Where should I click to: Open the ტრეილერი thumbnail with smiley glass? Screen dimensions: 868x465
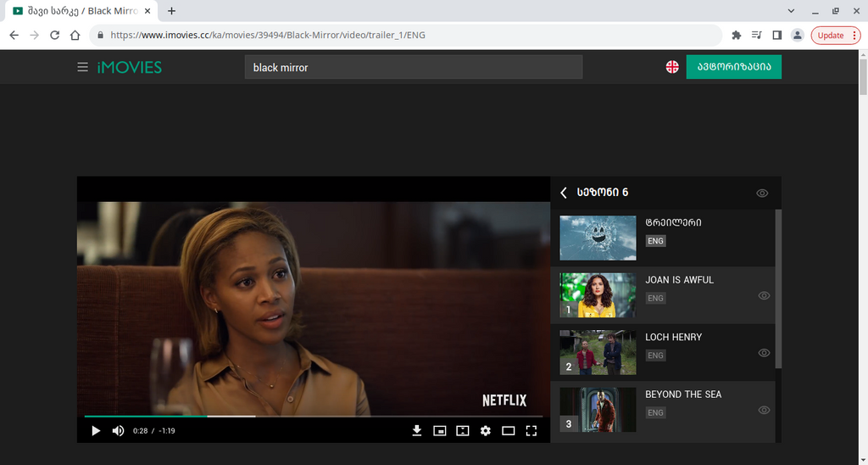598,238
